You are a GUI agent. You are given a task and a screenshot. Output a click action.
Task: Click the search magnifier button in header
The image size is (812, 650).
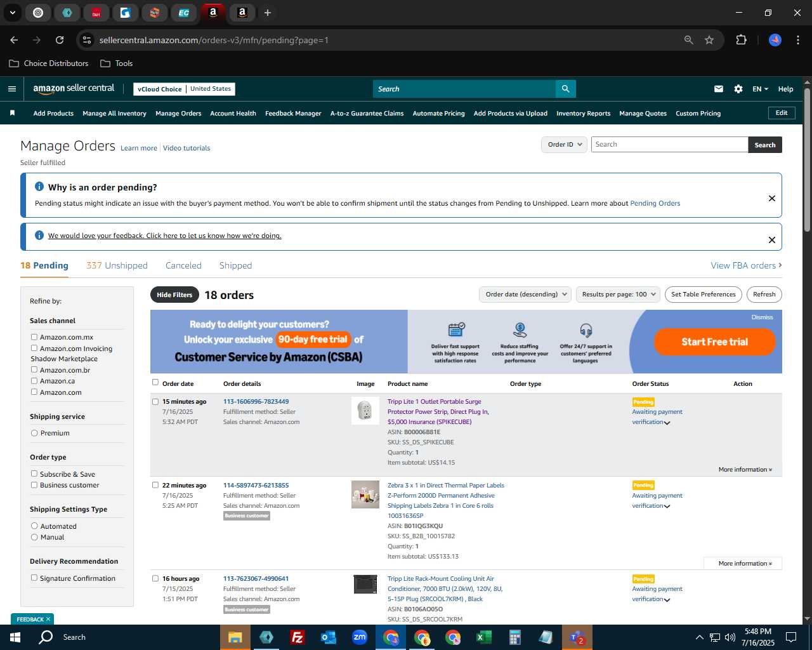click(565, 89)
